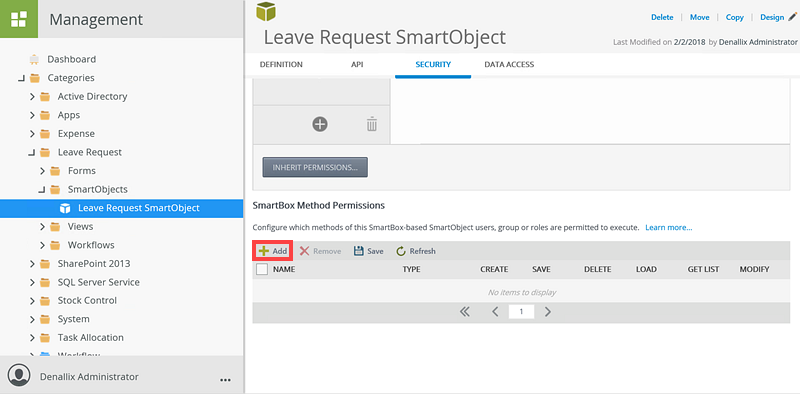The height and width of the screenshot is (394, 800).
Task: Expand the Views node
Action: (42, 227)
